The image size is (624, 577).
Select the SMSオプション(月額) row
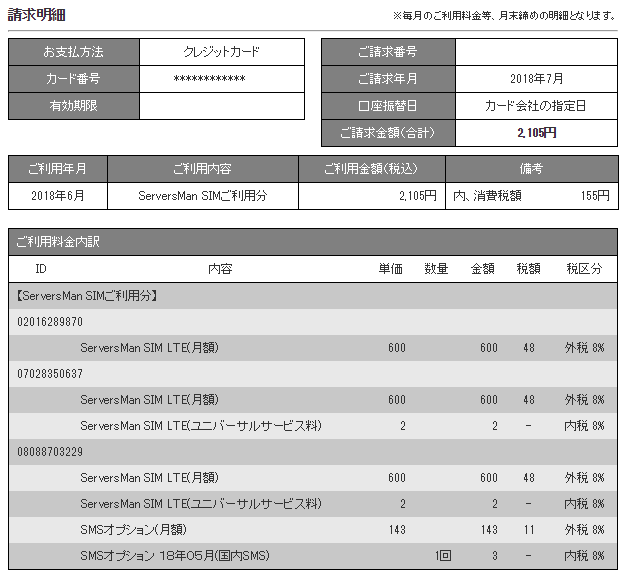[x=313, y=530]
